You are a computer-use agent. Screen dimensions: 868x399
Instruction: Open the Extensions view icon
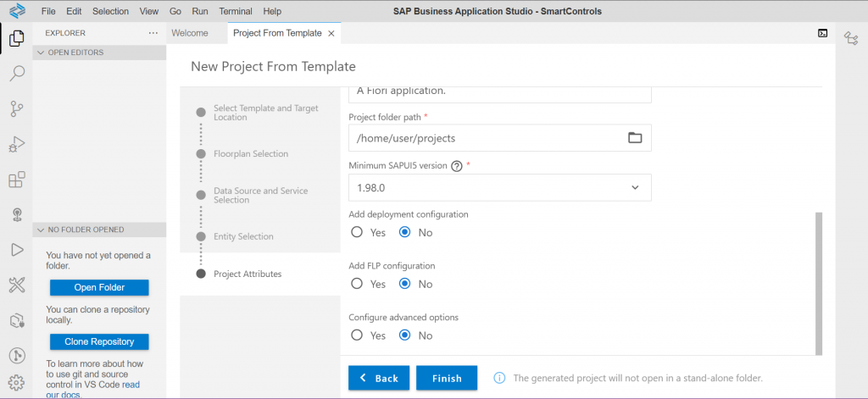17,180
